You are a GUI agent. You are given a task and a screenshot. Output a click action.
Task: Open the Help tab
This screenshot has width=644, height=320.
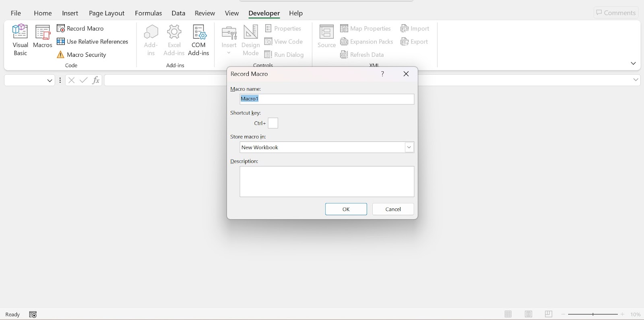[296, 13]
